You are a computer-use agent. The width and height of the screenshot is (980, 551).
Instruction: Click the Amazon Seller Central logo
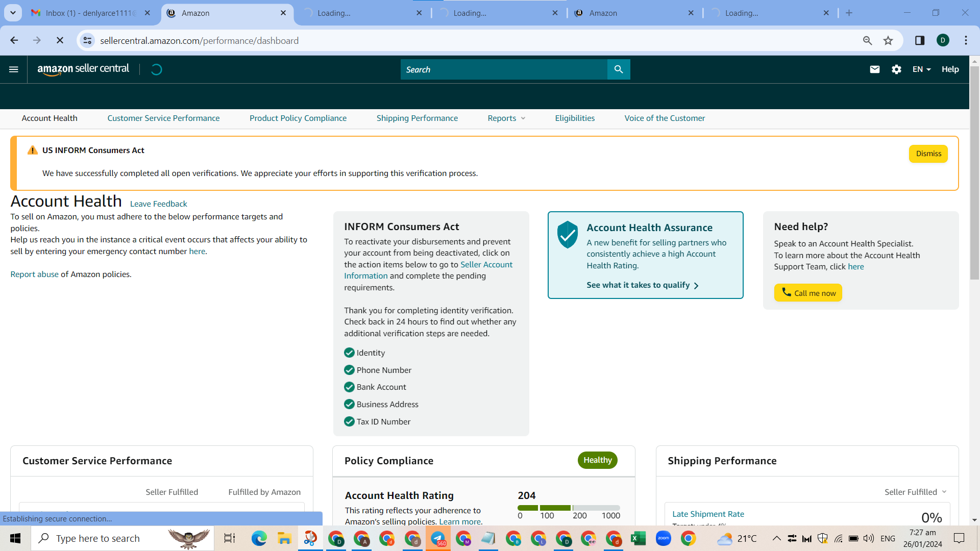coord(83,69)
